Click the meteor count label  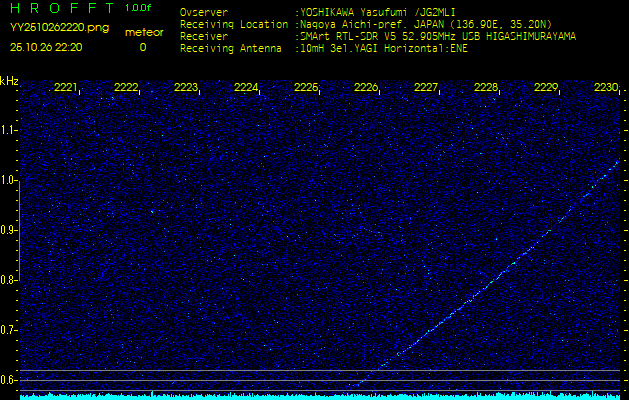click(143, 32)
